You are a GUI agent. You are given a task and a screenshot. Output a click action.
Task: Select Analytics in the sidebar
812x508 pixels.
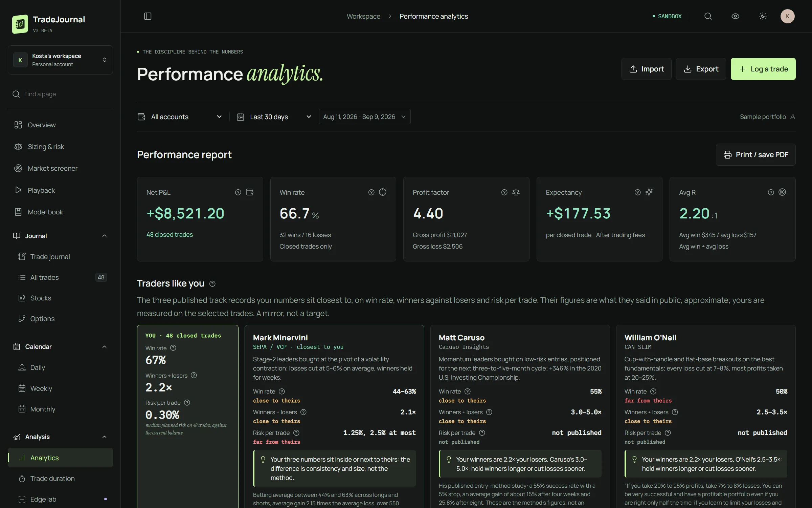(60, 458)
